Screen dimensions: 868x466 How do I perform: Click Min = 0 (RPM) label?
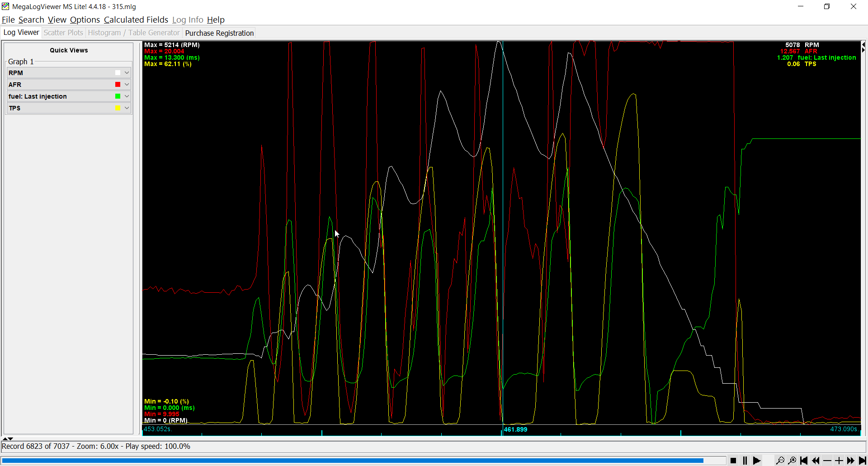pos(165,420)
